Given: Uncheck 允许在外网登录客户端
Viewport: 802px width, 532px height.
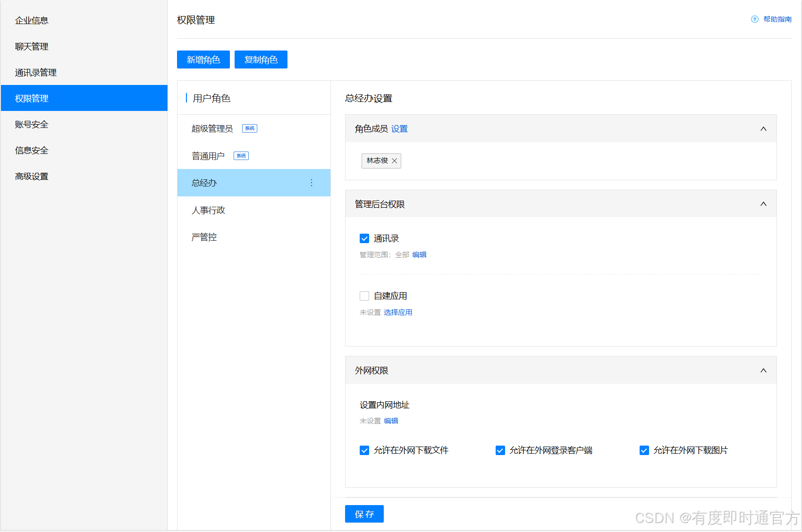Looking at the screenshot, I should [x=500, y=450].
